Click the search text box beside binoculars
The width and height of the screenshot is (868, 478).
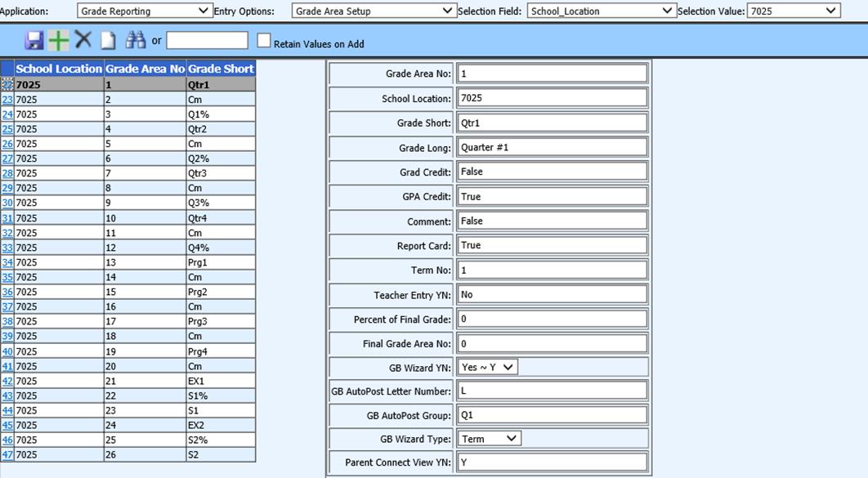pos(207,41)
